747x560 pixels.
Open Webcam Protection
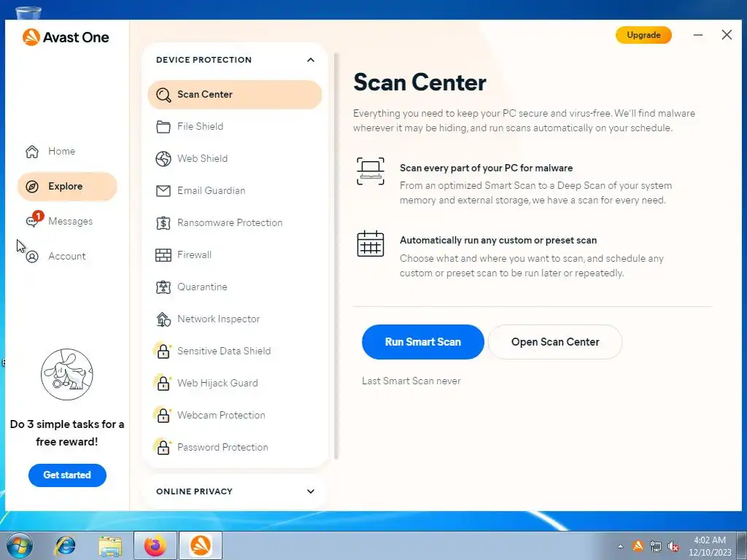tap(235, 416)
